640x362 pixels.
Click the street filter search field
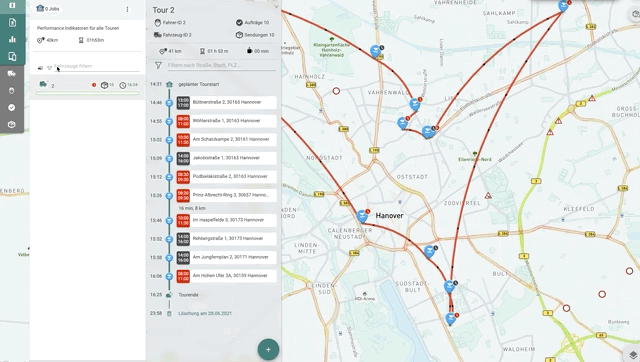222,65
